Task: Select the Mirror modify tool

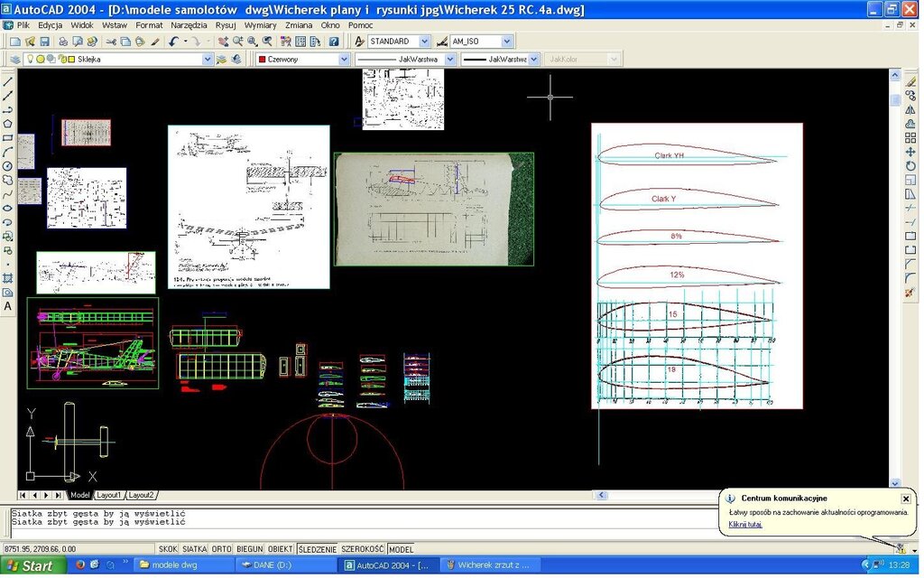Action: click(910, 109)
